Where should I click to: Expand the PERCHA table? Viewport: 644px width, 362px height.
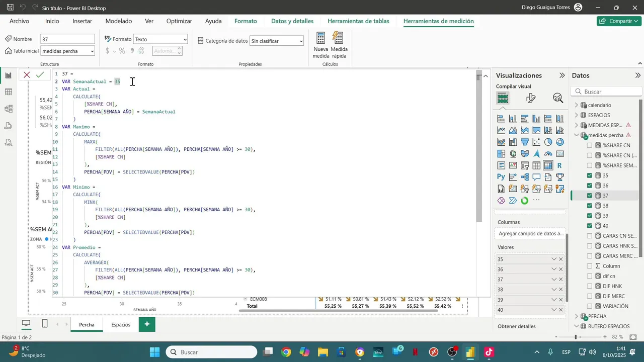tap(577, 316)
